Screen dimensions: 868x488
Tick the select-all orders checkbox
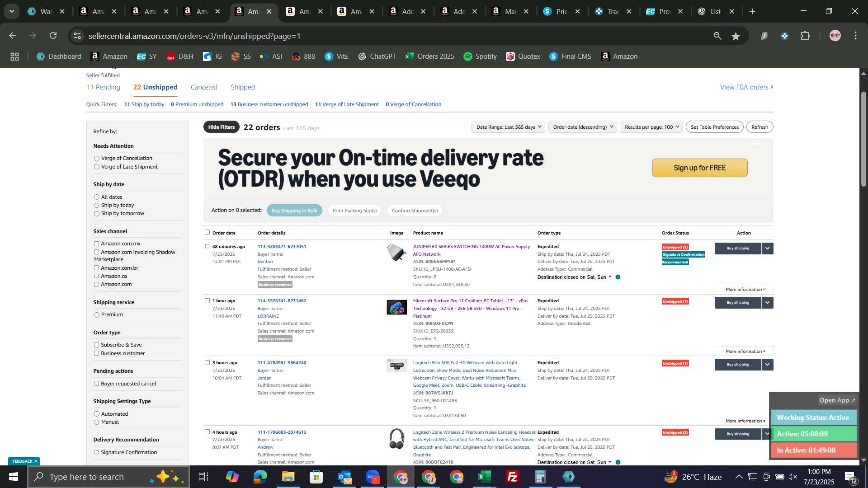click(208, 232)
